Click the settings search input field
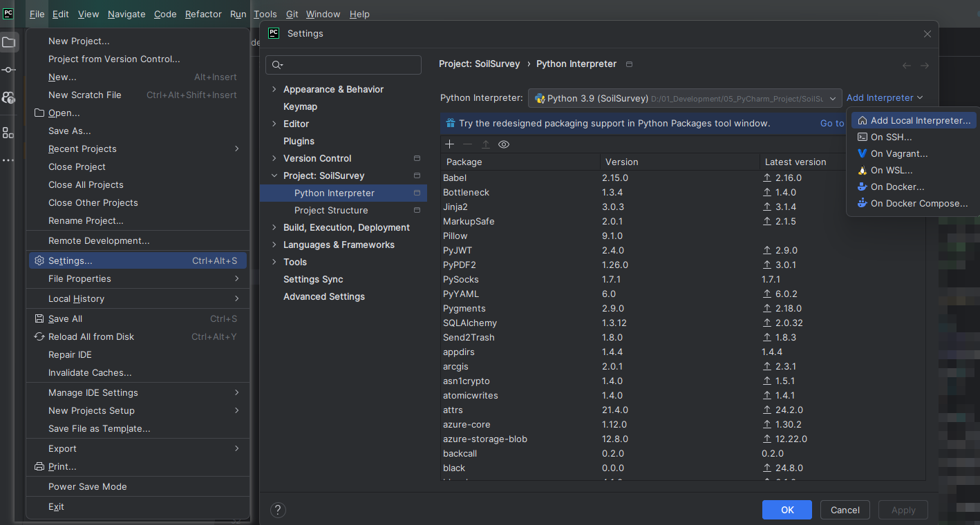 tap(343, 65)
